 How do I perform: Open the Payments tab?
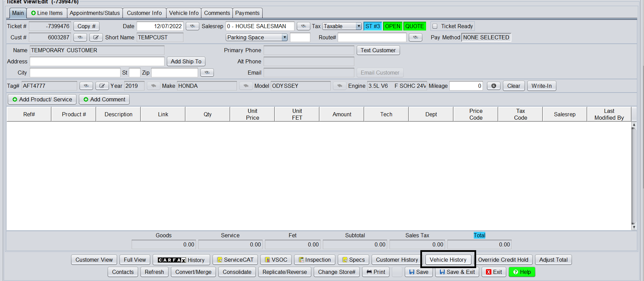click(247, 13)
